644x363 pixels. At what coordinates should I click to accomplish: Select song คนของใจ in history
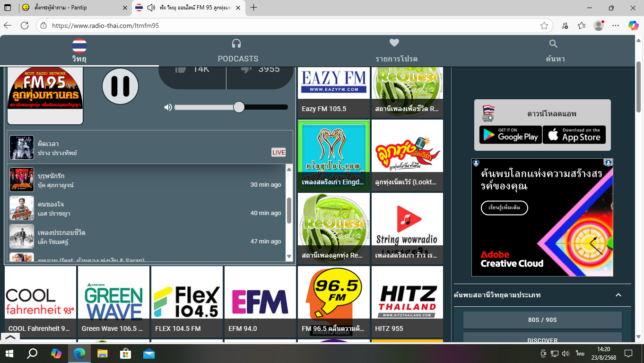click(x=146, y=208)
